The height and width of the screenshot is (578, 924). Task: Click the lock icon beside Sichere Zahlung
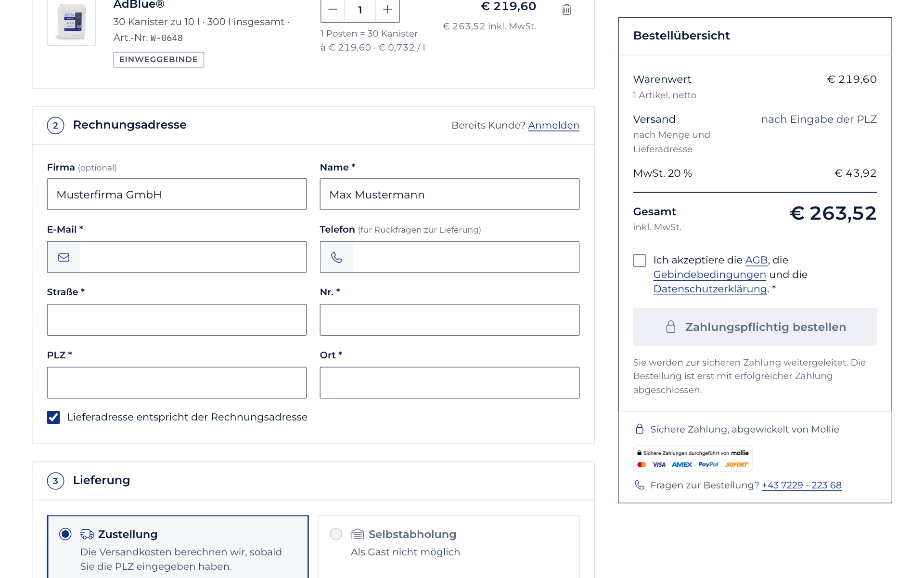click(640, 429)
